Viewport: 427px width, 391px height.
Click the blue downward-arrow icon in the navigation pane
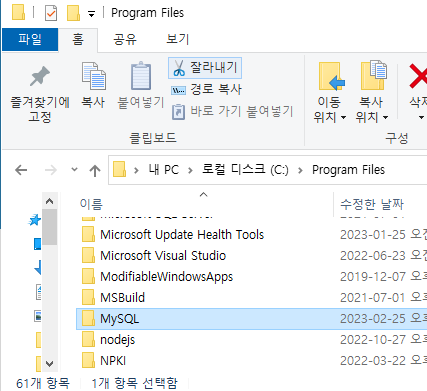(x=38, y=267)
